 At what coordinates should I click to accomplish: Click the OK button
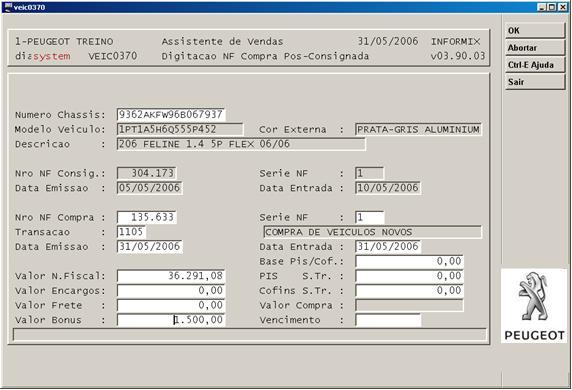click(x=535, y=30)
